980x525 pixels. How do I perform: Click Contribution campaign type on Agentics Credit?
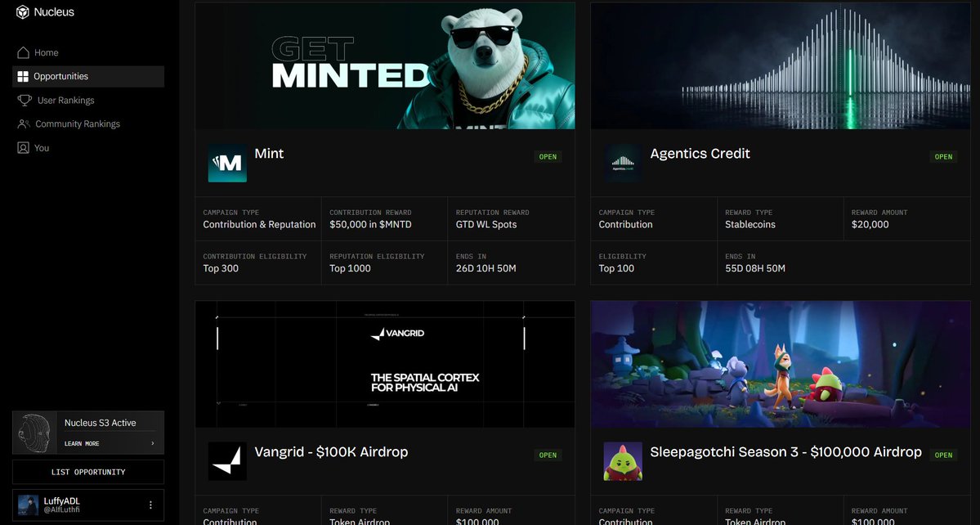(625, 224)
